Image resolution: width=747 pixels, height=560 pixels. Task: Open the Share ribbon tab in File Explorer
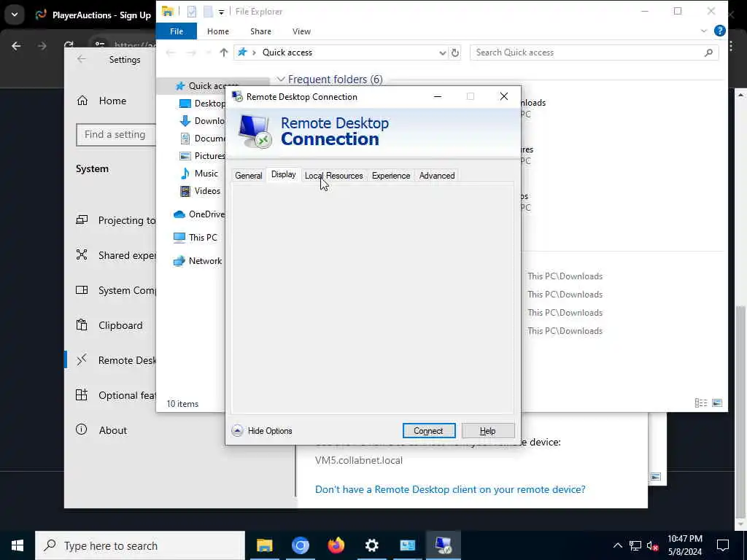[x=260, y=31]
